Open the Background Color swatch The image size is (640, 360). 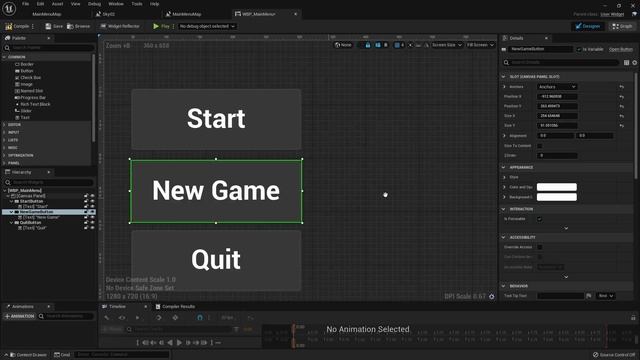(x=557, y=197)
